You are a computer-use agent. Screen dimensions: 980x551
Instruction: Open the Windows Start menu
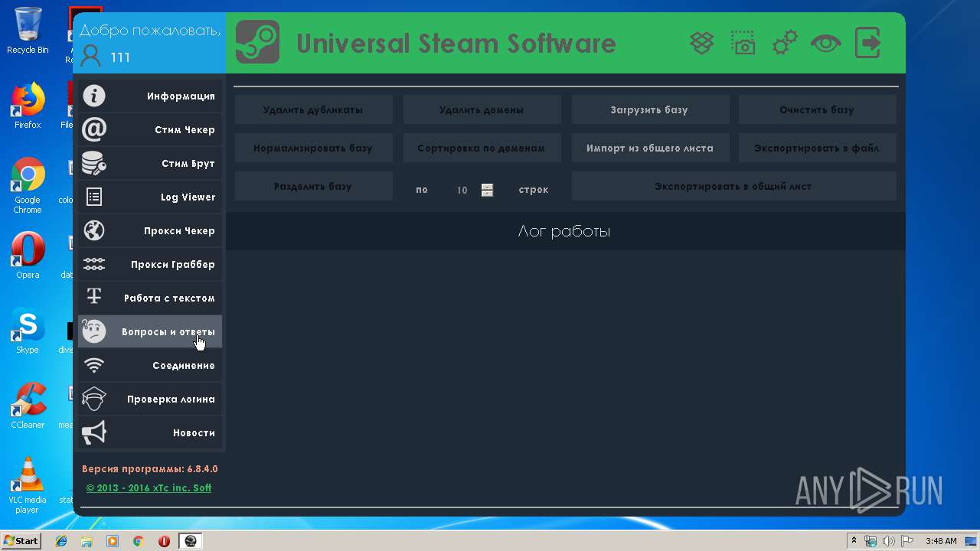[21, 541]
